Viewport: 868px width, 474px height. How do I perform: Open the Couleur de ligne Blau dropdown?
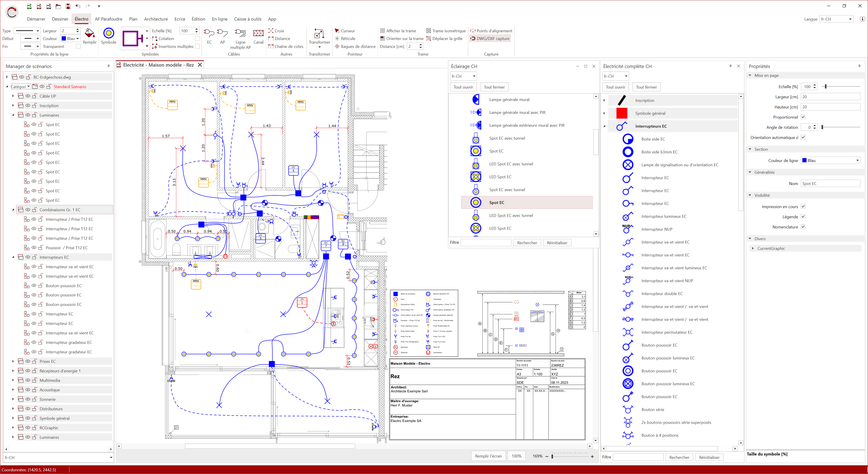coord(831,161)
